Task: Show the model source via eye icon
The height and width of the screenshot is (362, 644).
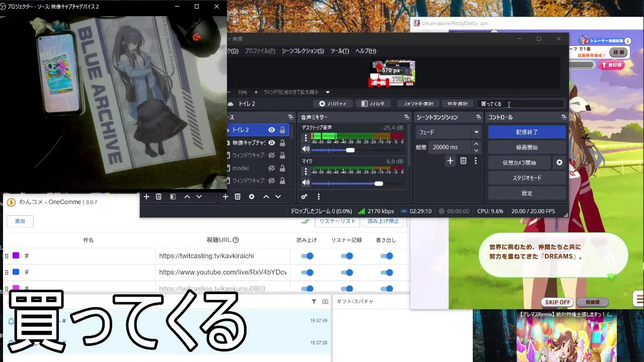Action: point(272,168)
